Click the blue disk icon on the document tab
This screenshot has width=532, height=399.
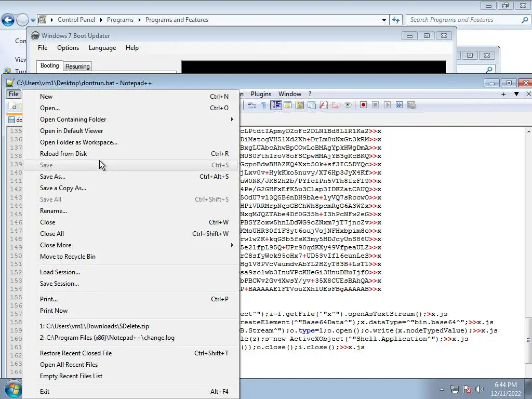coord(11,120)
